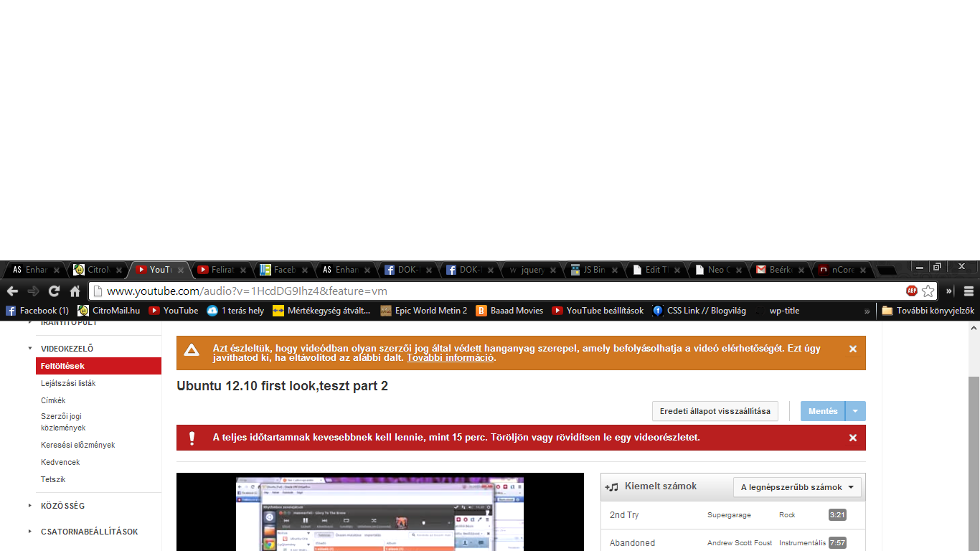The width and height of the screenshot is (980, 551).
Task: Click the 7:57 duration badge
Action: (x=837, y=543)
